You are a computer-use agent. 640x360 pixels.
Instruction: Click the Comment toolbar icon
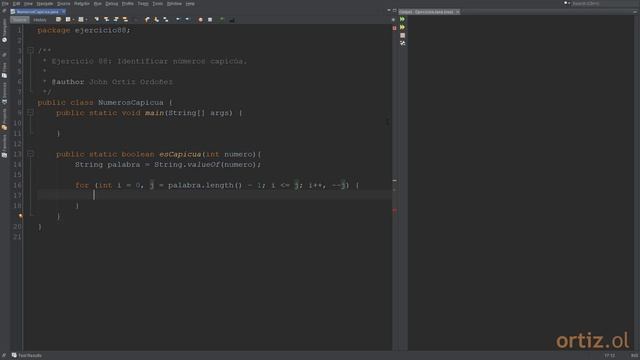coord(222,19)
